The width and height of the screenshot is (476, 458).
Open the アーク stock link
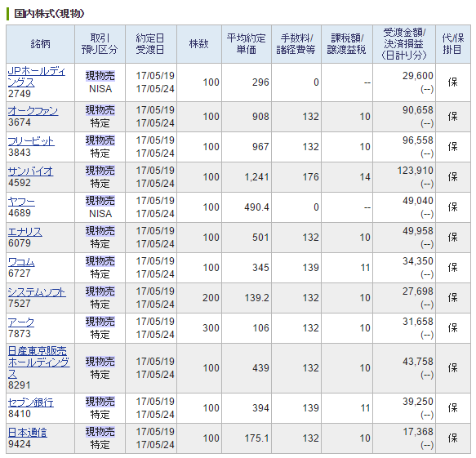[21, 322]
